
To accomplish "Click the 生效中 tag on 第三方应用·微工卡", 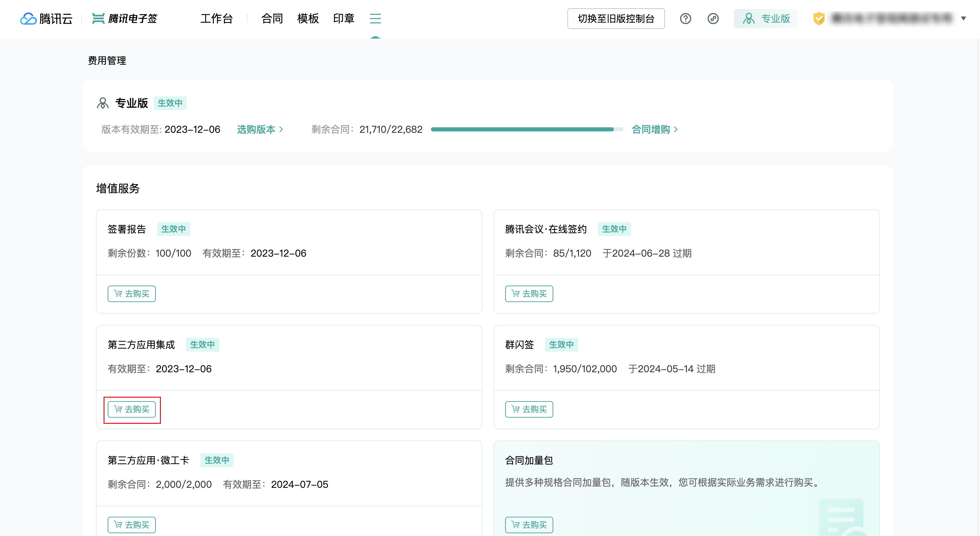I will click(217, 461).
